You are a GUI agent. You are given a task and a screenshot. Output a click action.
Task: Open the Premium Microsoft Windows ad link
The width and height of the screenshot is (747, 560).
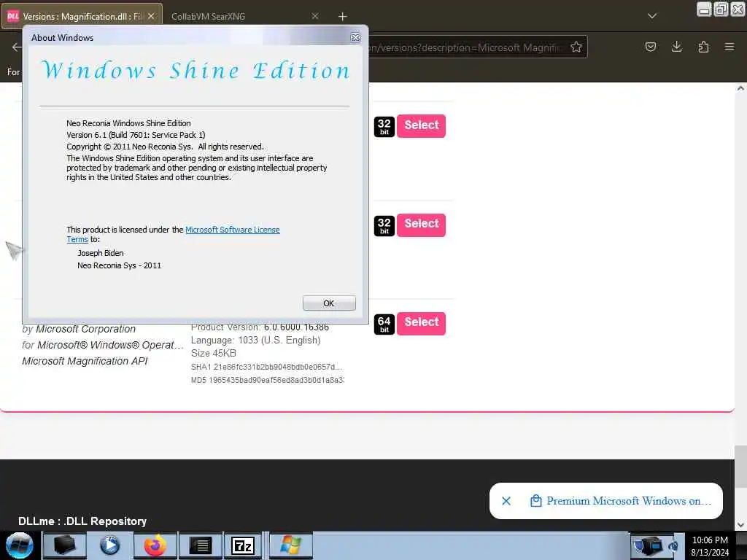tap(628, 501)
